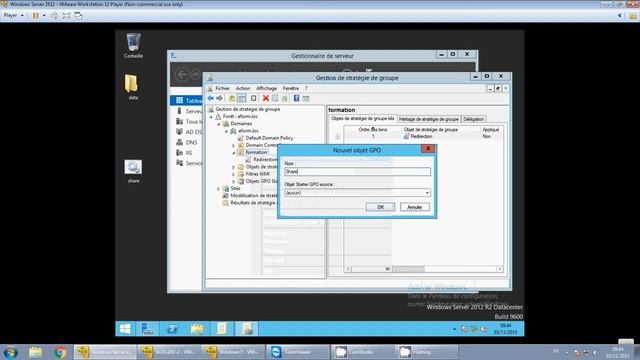Expand the Domain Controllers tree node
Screen dimensions: 640x360
click(233, 145)
